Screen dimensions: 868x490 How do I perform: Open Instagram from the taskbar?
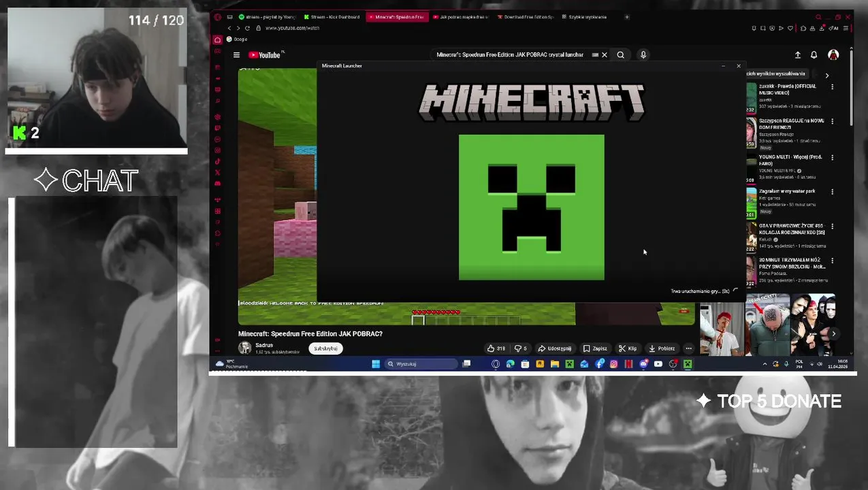[613, 364]
